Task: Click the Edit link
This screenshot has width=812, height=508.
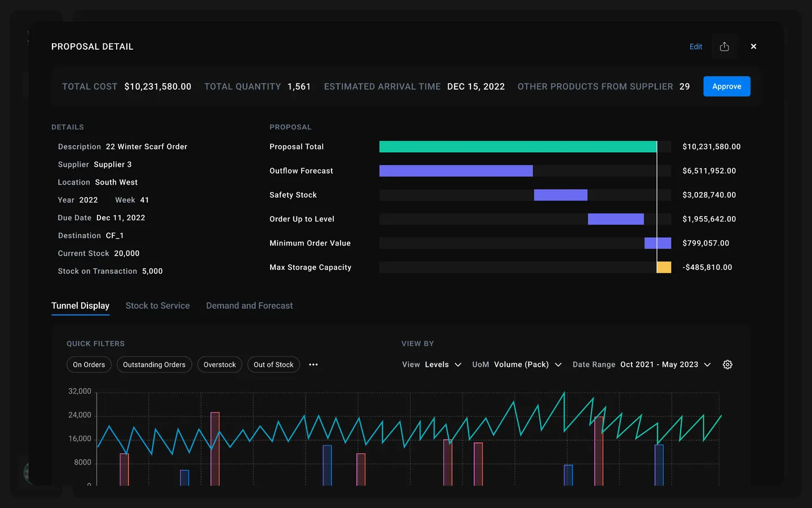Action: tap(695, 47)
